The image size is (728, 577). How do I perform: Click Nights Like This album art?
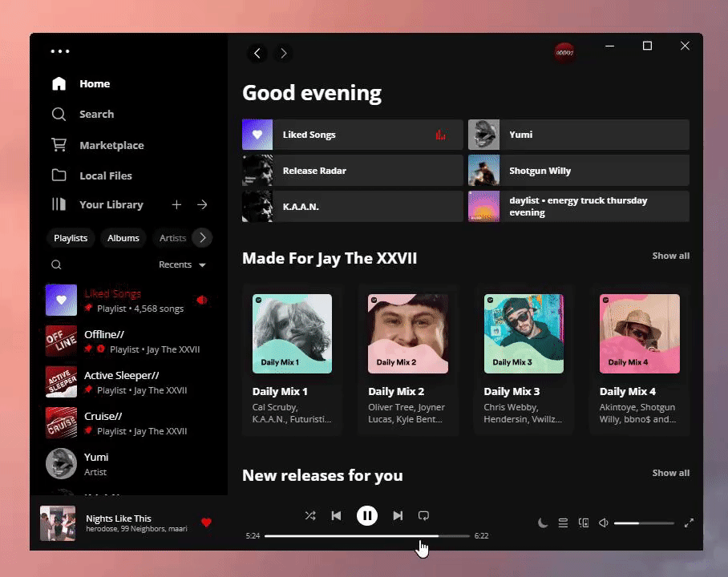(58, 523)
